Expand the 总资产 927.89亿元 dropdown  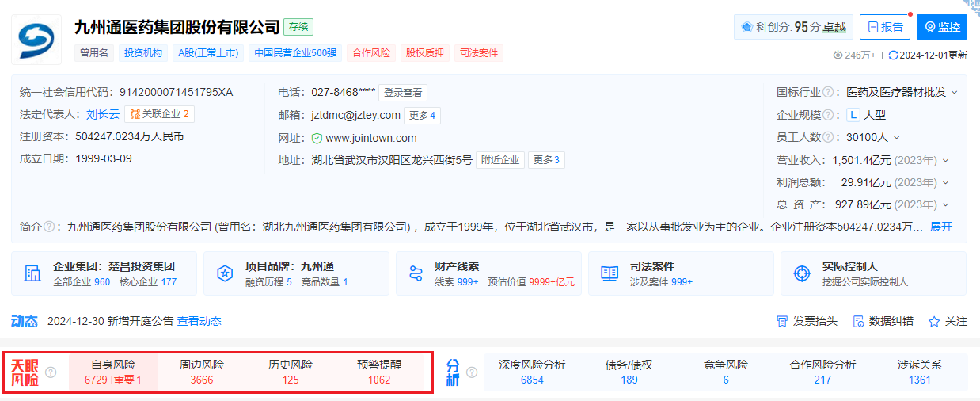pos(946,204)
